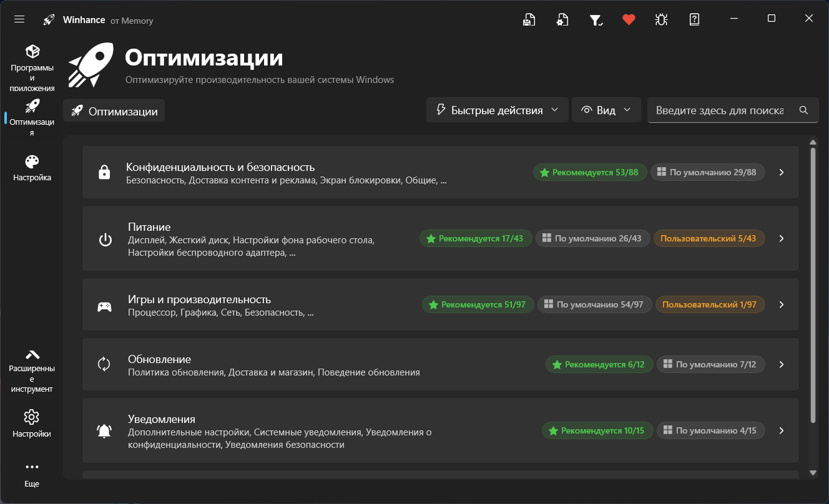The width and height of the screenshot is (829, 504).
Task: Open Расширенные инструменты in the sidebar
Action: coord(32,371)
